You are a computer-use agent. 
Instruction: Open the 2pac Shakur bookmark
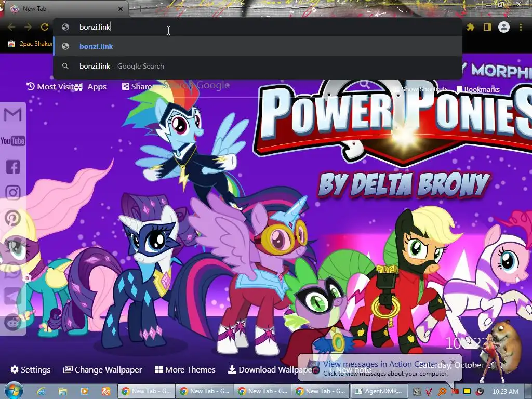(x=31, y=44)
